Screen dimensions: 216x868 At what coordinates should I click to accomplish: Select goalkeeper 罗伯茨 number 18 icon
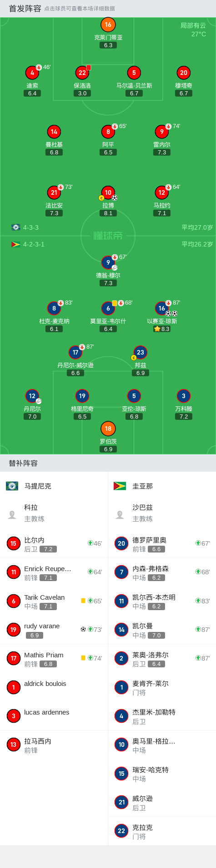[108, 429]
